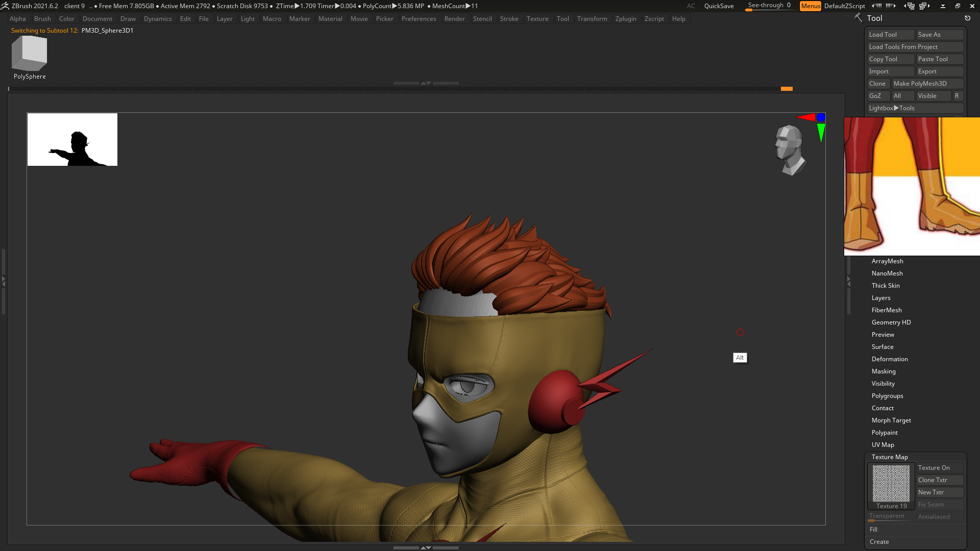Load the previous UI colors preset

point(876,6)
